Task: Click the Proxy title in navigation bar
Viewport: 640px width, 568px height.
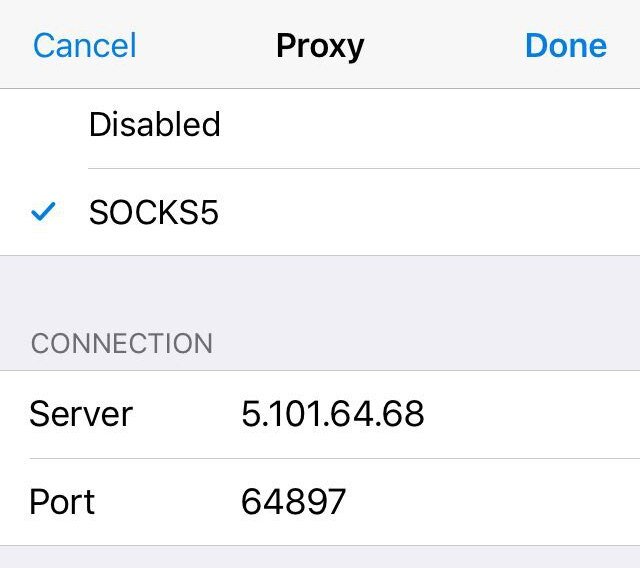Action: coord(320,47)
